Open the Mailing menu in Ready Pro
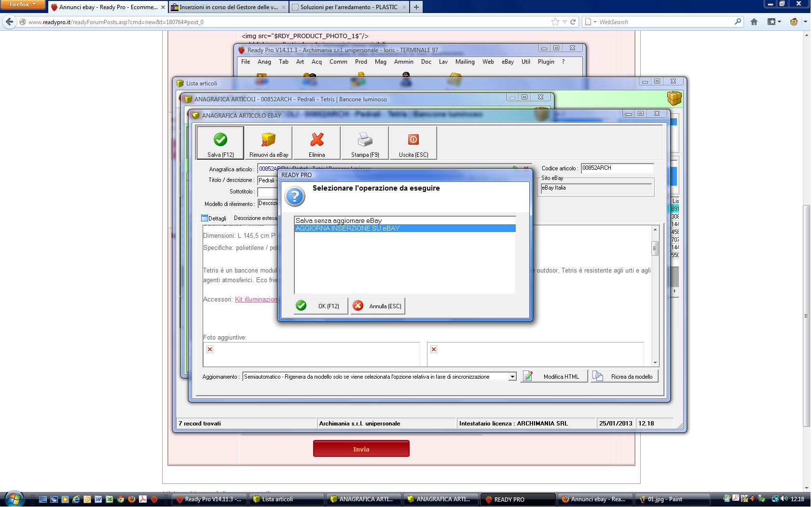The width and height of the screenshot is (812, 507). (x=465, y=62)
